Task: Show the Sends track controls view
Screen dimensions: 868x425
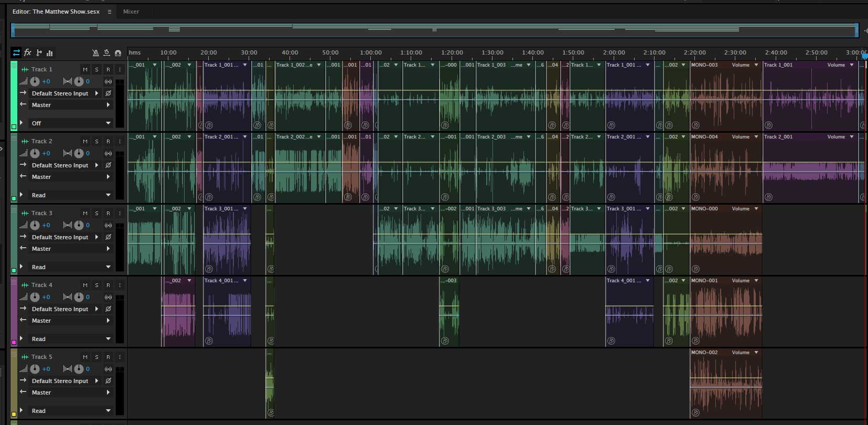Action: point(39,52)
